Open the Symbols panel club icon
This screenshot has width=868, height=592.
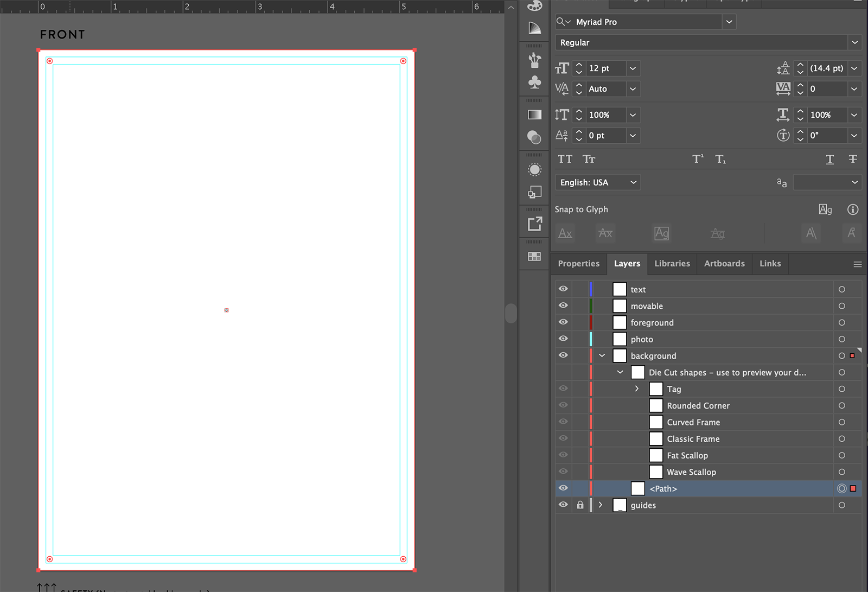click(534, 82)
